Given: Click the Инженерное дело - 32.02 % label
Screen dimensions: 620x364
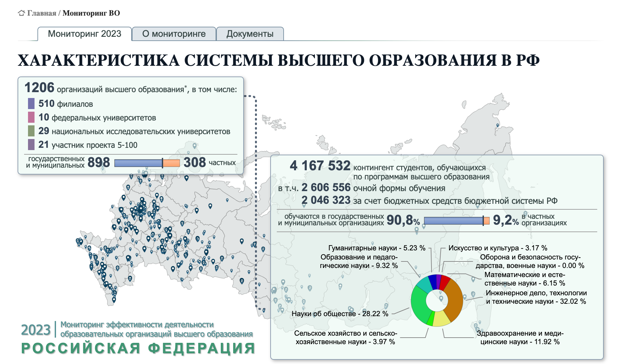Looking at the screenshot, I should coord(536,297).
